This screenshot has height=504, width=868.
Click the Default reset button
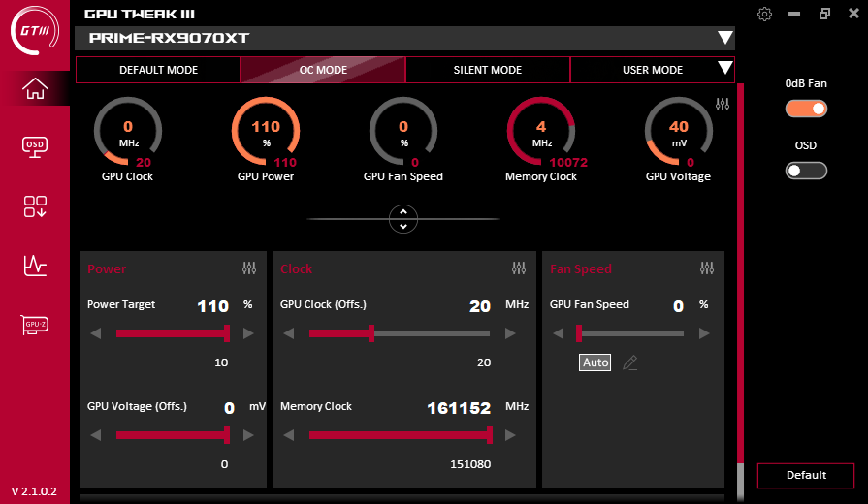(x=806, y=475)
